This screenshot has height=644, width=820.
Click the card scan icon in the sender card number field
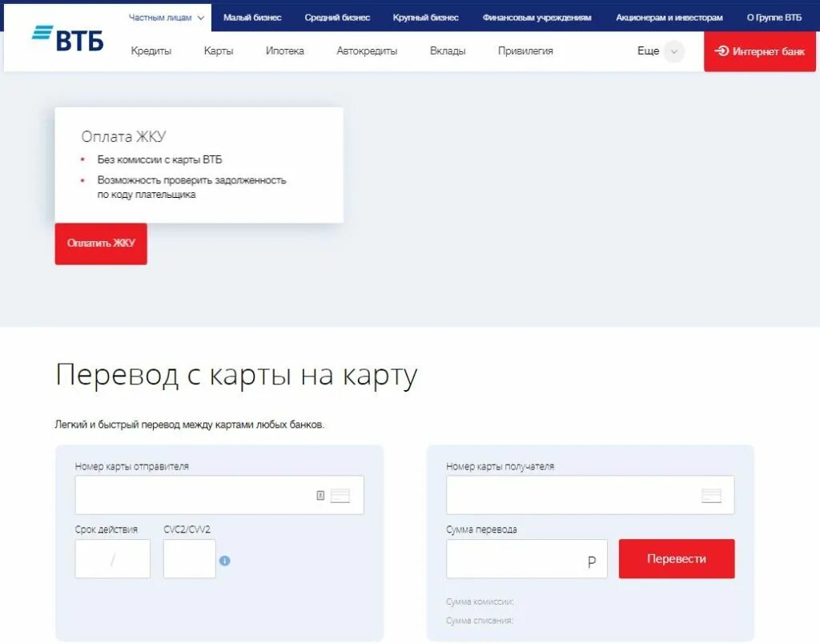[x=320, y=495]
